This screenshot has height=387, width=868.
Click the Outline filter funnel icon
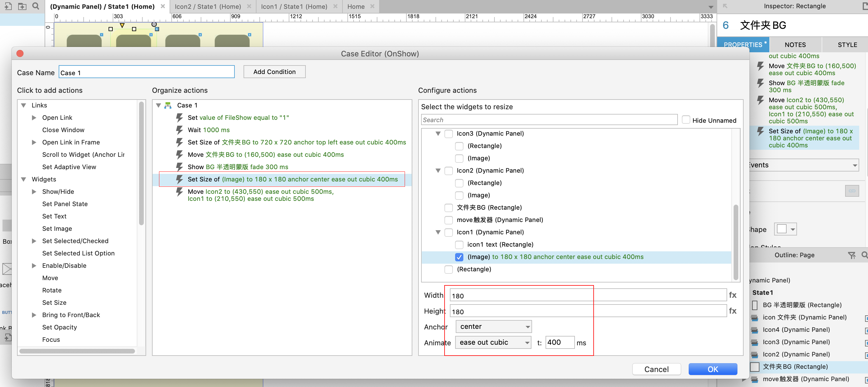[x=851, y=255]
